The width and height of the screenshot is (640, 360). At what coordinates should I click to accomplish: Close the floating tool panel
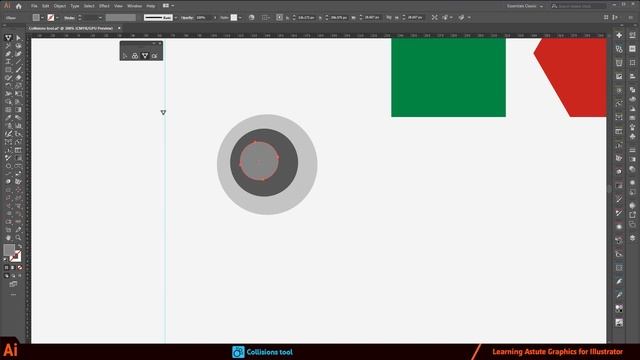(x=160, y=43)
